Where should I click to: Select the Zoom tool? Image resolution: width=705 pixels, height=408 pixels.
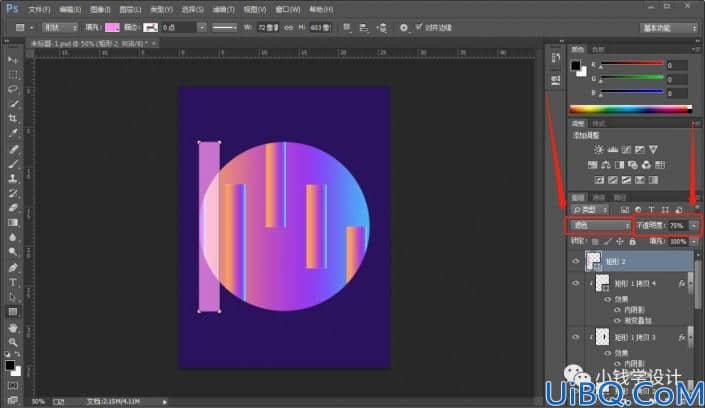coord(13,342)
